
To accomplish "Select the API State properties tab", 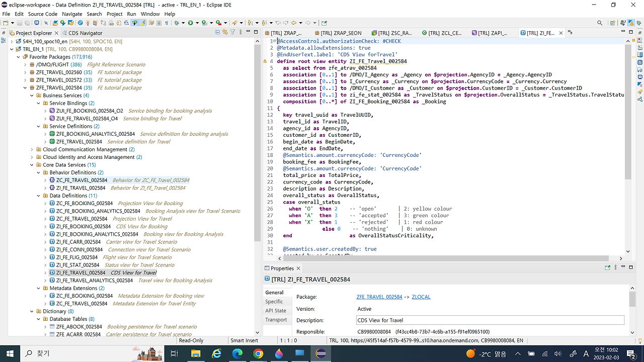I will (x=276, y=311).
